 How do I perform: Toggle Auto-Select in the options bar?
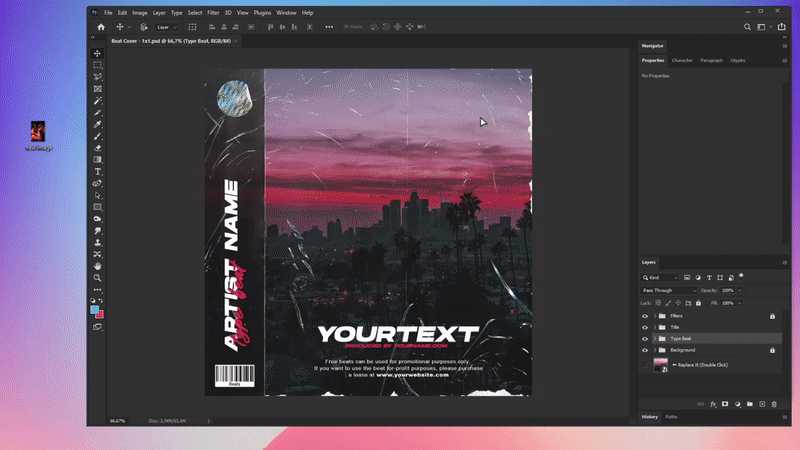(144, 27)
